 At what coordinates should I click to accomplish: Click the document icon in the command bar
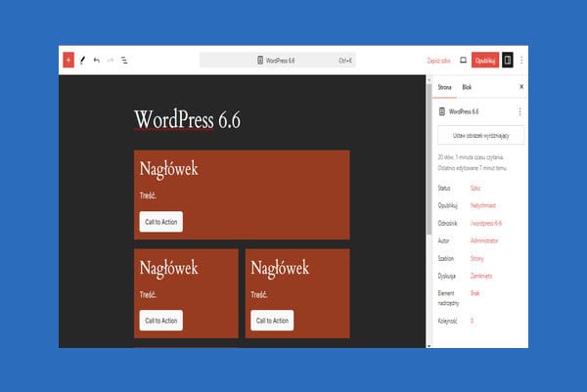coord(260,61)
